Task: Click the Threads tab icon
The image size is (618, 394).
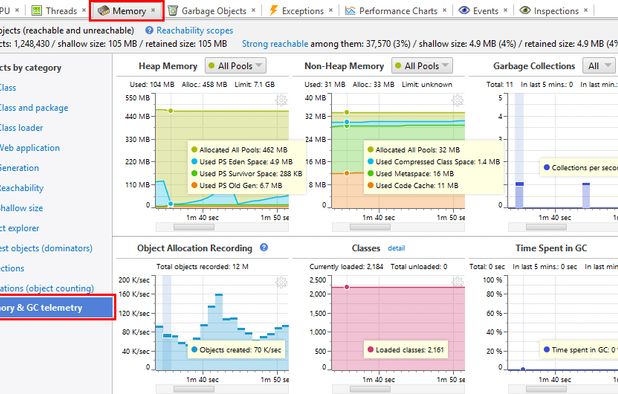Action: (37, 10)
